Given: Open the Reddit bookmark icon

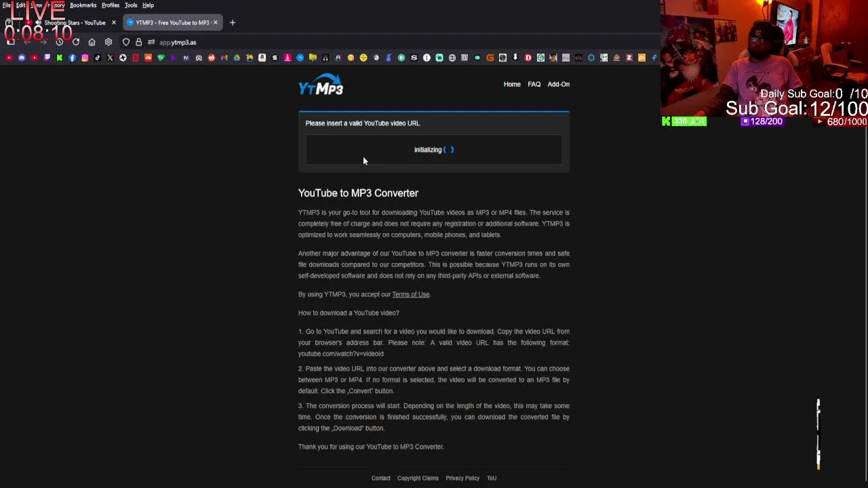Looking at the screenshot, I should 212,58.
